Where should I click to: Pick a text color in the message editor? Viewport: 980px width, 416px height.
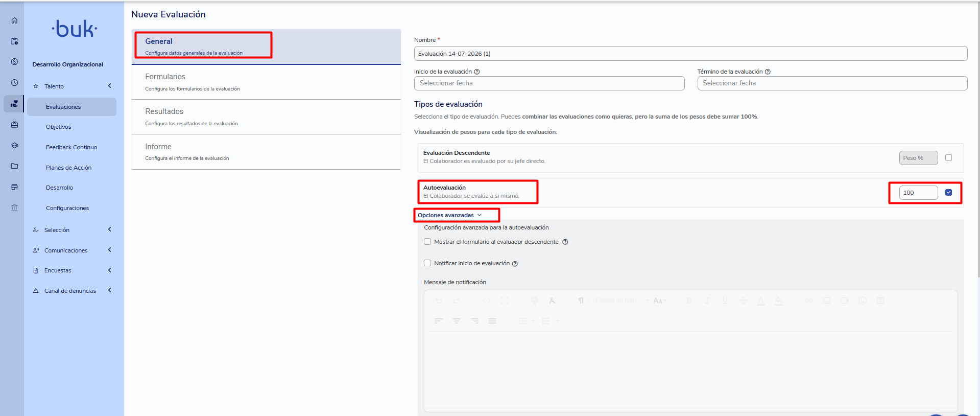761,301
